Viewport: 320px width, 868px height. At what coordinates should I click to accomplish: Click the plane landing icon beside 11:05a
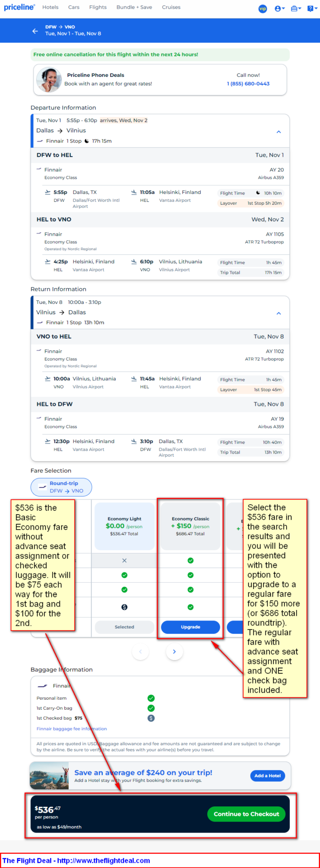(x=134, y=192)
